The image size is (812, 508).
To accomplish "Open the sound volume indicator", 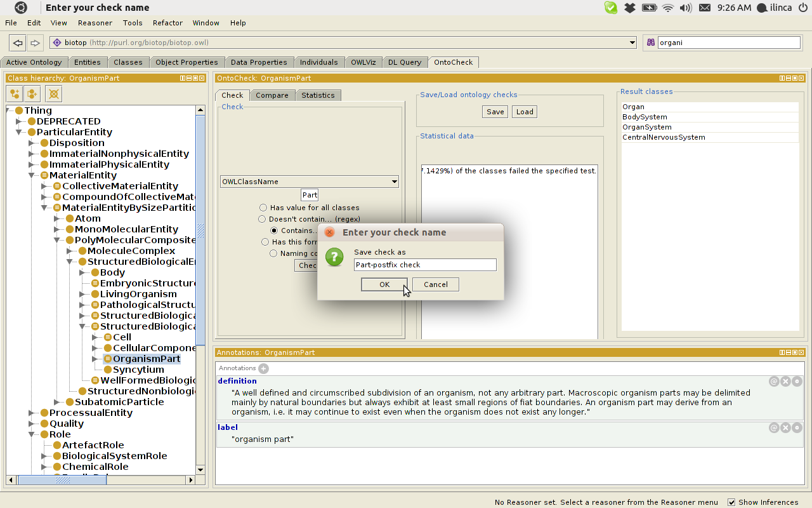I will (686, 8).
